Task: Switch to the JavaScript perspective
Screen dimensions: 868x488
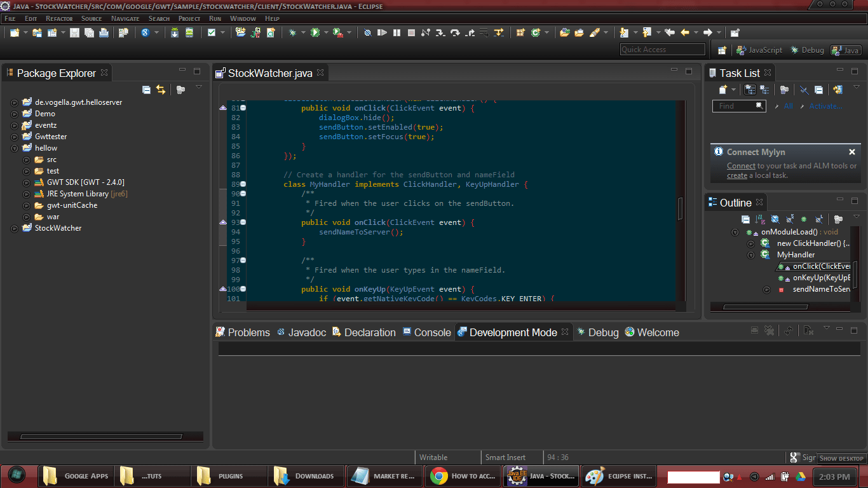Action: point(759,50)
